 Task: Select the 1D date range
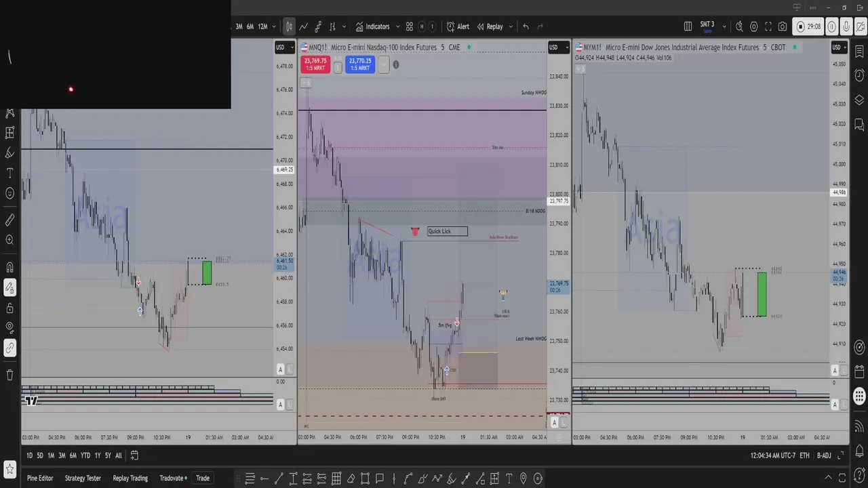pos(29,455)
